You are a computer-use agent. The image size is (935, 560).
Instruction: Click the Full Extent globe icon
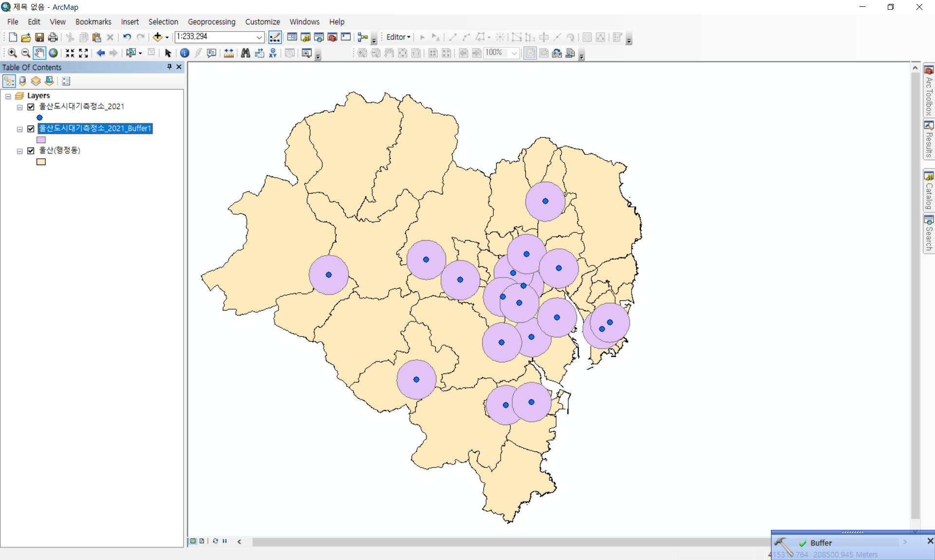click(x=53, y=53)
